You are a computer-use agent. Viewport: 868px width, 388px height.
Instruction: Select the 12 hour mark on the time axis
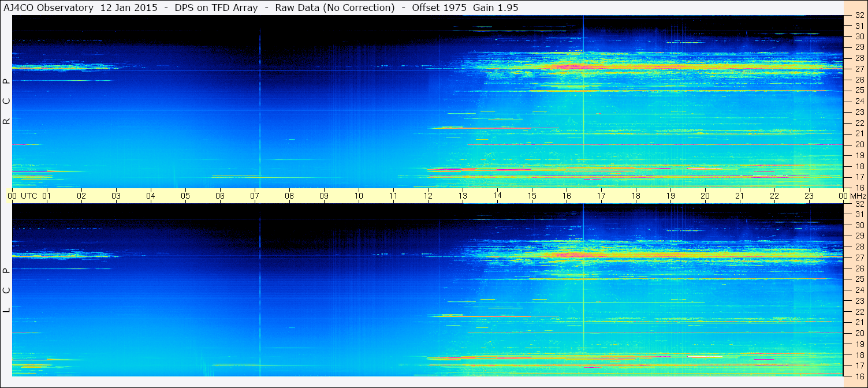click(428, 196)
